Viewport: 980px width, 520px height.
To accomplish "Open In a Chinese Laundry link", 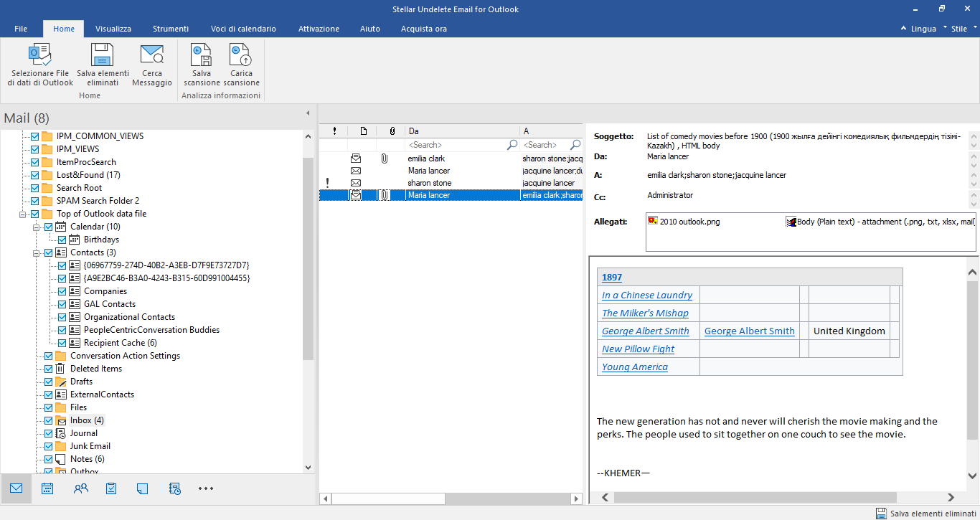I will pyautogui.click(x=647, y=295).
